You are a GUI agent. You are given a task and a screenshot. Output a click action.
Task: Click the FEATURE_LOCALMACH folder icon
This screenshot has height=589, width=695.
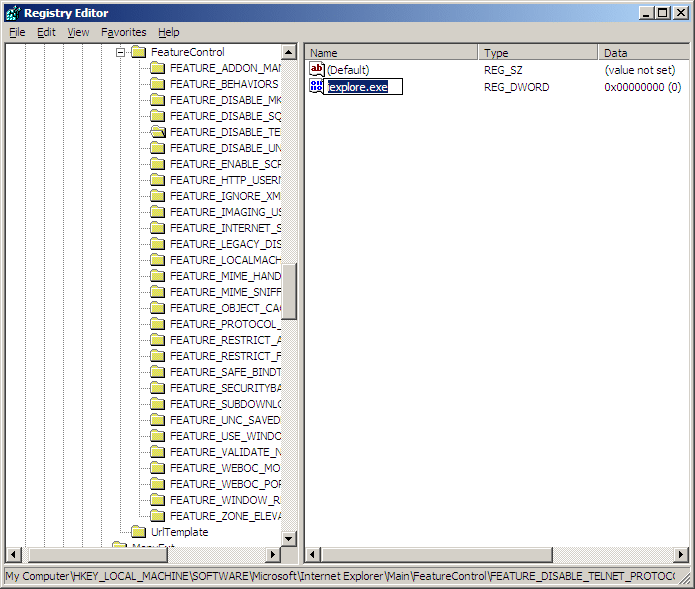point(157,260)
